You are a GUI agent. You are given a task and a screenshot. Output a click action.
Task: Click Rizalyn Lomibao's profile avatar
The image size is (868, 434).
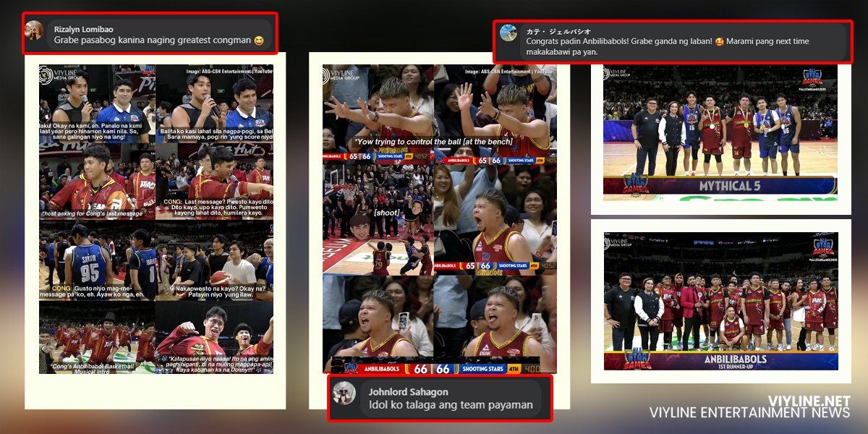[x=34, y=30]
